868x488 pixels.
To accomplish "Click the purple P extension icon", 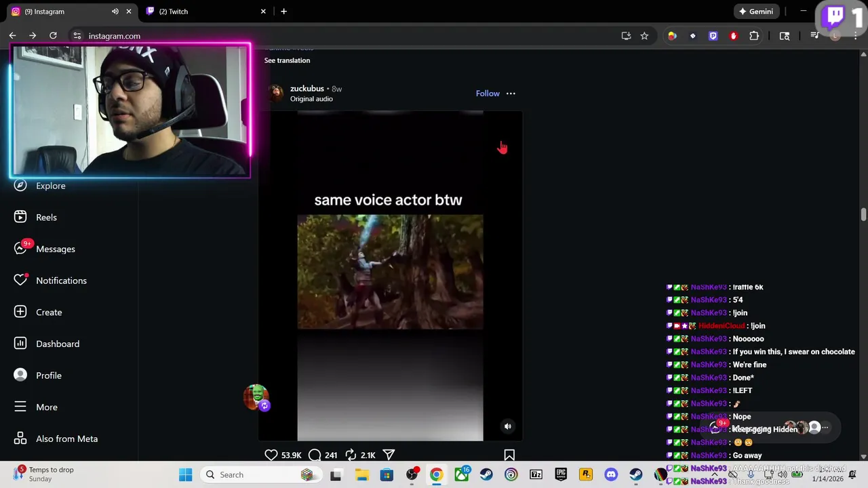I will [713, 36].
